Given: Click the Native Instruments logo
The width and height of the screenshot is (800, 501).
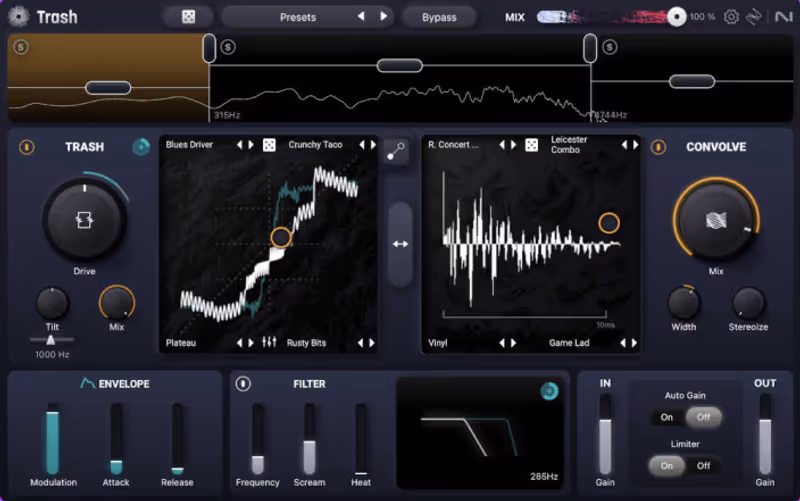Looking at the screenshot, I should (783, 17).
